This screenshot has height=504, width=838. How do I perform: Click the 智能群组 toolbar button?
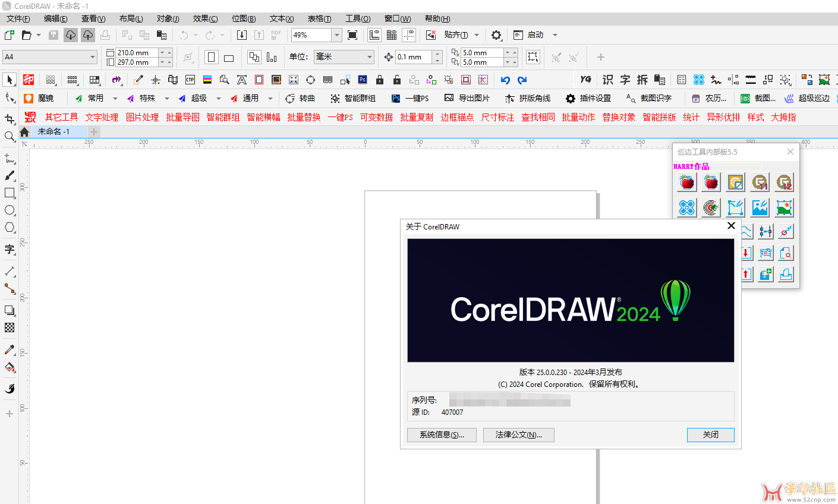(x=353, y=99)
